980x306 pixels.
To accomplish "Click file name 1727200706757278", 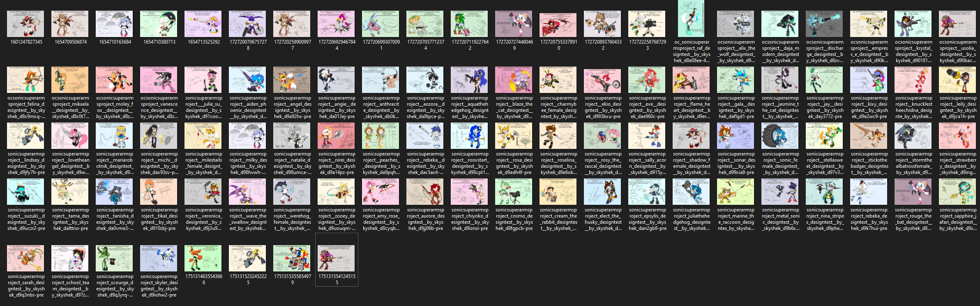I will click(x=248, y=45).
